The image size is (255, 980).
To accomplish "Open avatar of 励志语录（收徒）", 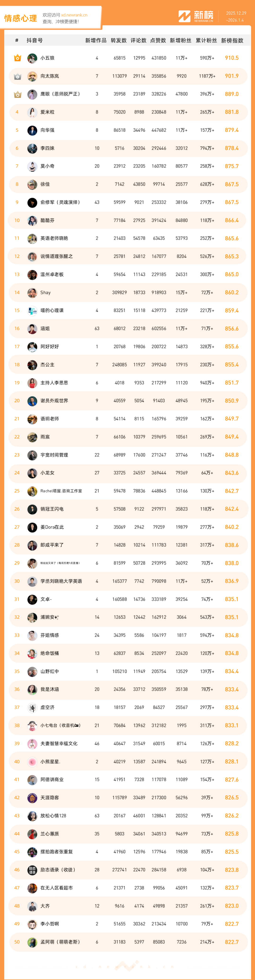I will pyautogui.click(x=32, y=870).
